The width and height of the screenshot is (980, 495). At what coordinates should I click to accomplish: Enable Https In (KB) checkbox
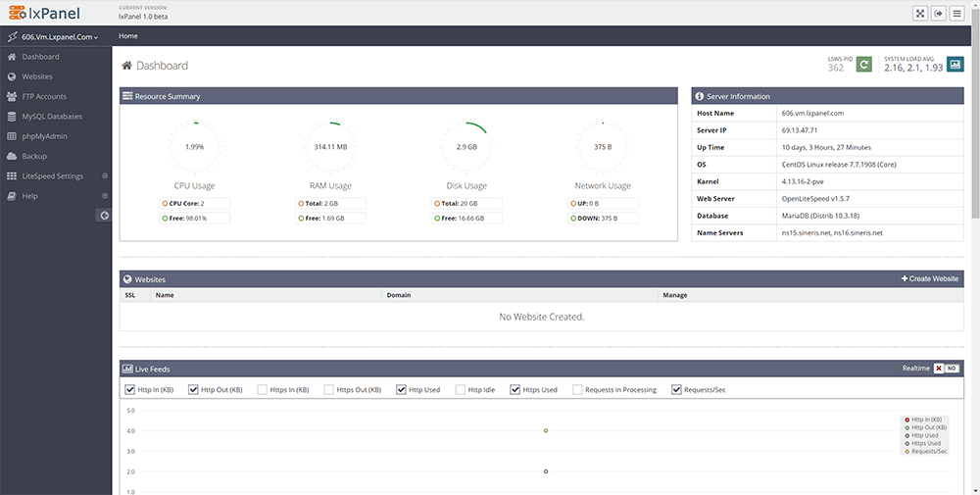(263, 389)
